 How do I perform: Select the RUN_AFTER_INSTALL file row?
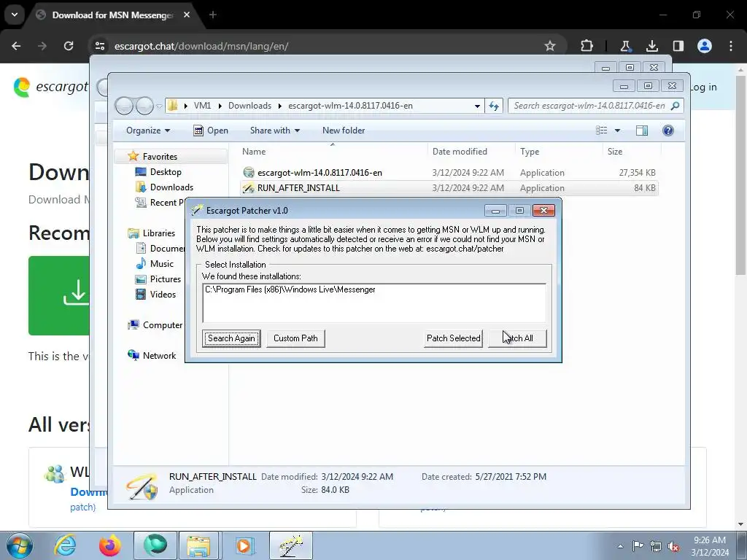[x=449, y=187]
